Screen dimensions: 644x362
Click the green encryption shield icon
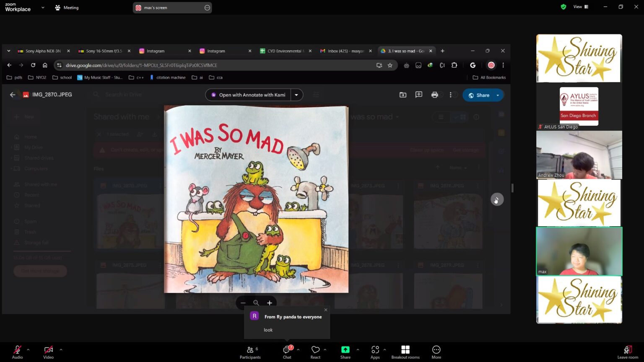563,7
